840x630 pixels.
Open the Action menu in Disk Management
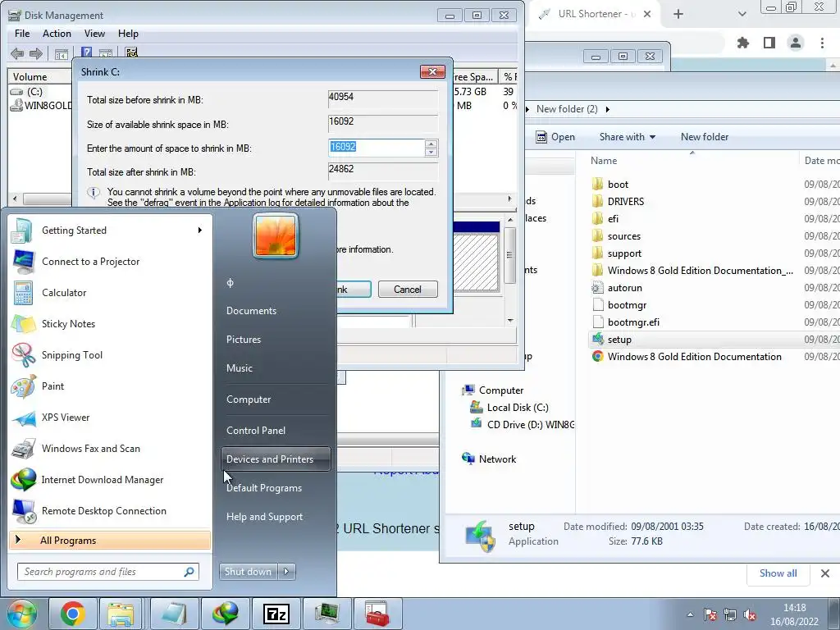coord(57,33)
